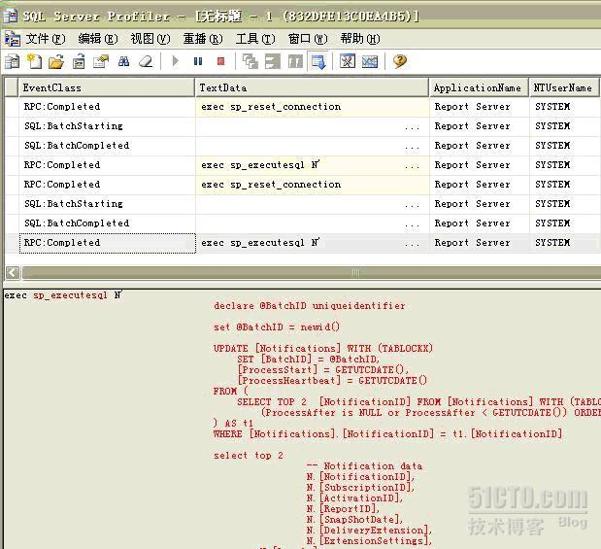The height and width of the screenshot is (549, 601).
Task: Click the 'select top 2' line
Action: (248, 455)
